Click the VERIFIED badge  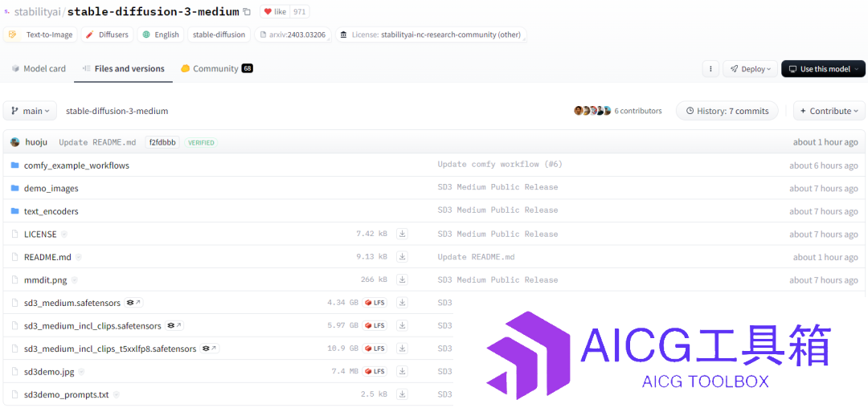(201, 142)
